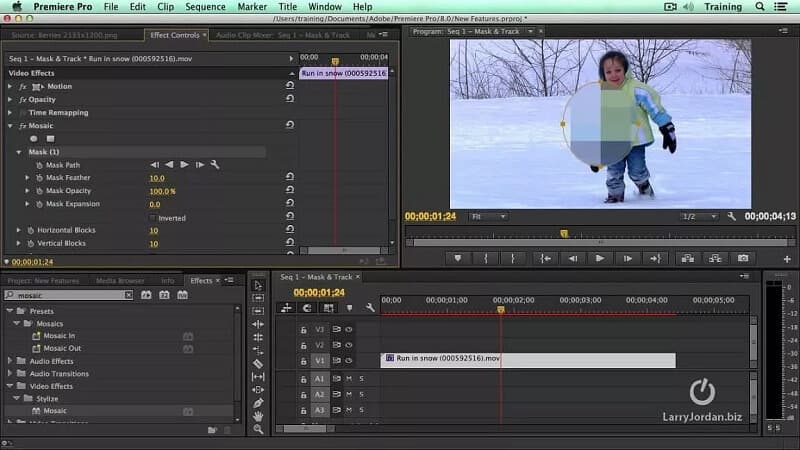Toggle Mask Feather animation stopwatch
The width and height of the screenshot is (800, 450).
coord(39,178)
